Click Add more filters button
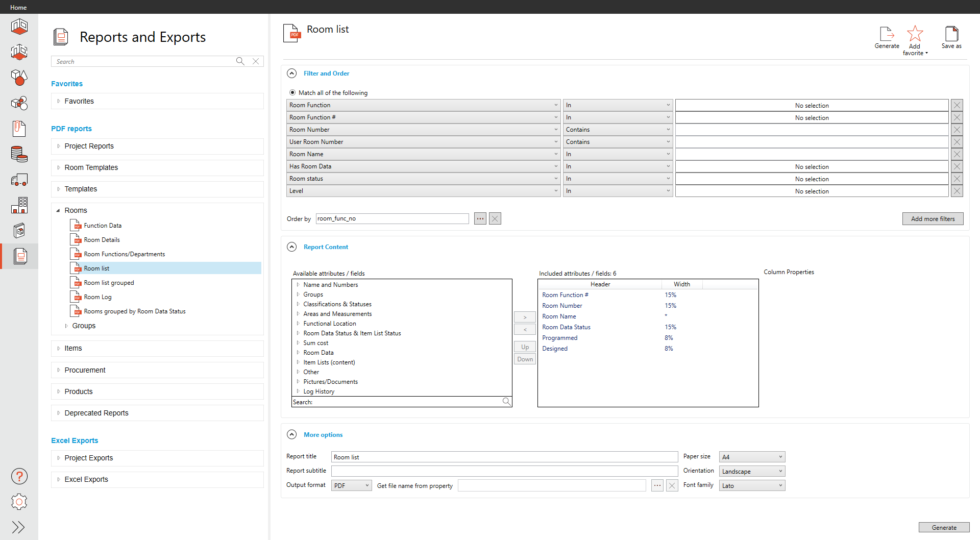980x540 pixels. pyautogui.click(x=933, y=218)
